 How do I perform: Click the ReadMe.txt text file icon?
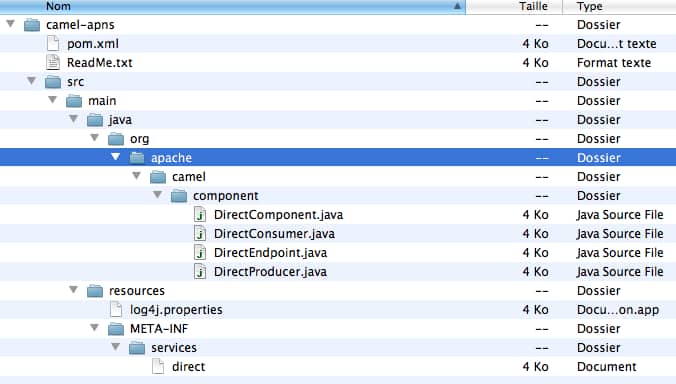[x=53, y=62]
